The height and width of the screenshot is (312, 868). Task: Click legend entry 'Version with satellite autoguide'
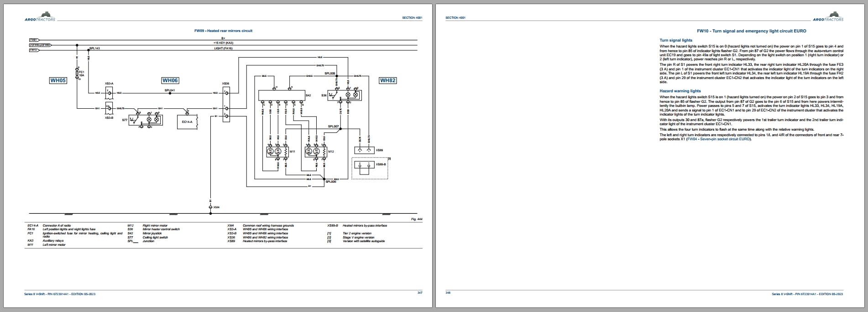click(x=364, y=241)
